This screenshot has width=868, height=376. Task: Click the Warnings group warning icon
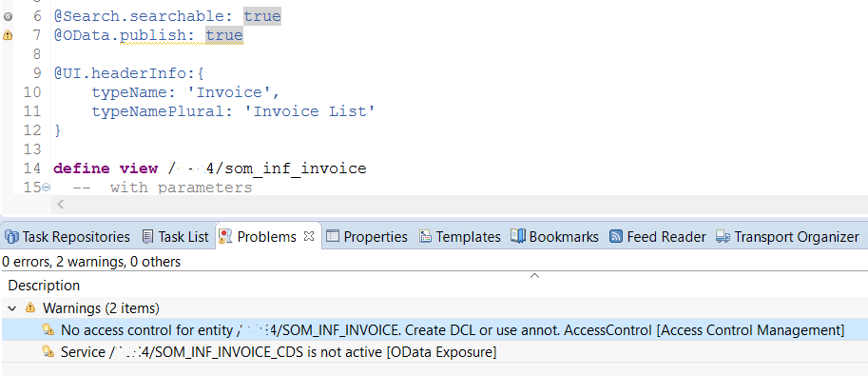30,307
